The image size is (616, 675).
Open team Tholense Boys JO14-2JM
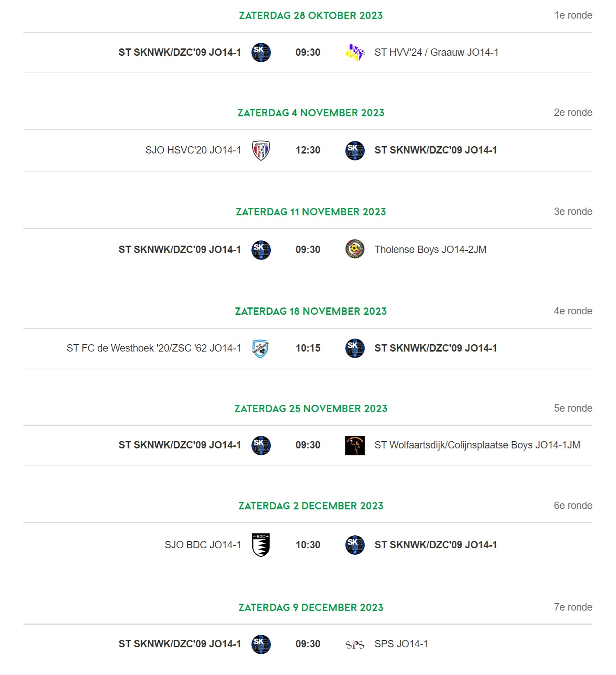430,250
